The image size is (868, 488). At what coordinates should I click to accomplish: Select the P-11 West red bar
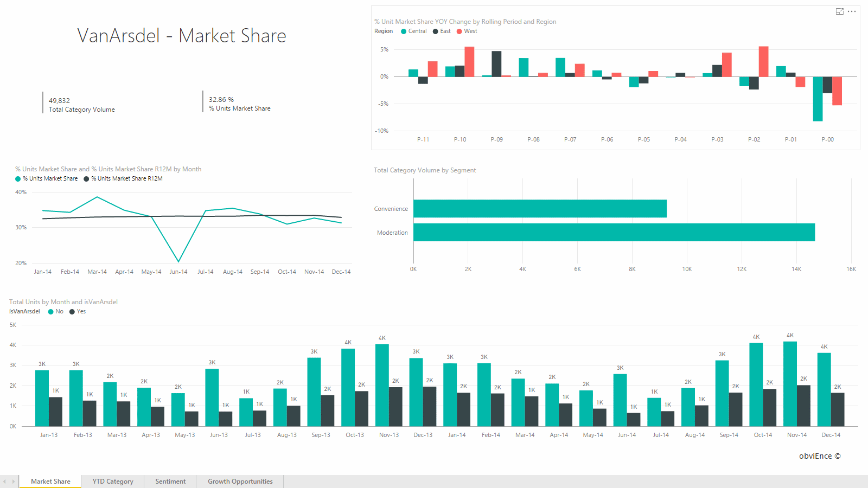[x=432, y=69]
